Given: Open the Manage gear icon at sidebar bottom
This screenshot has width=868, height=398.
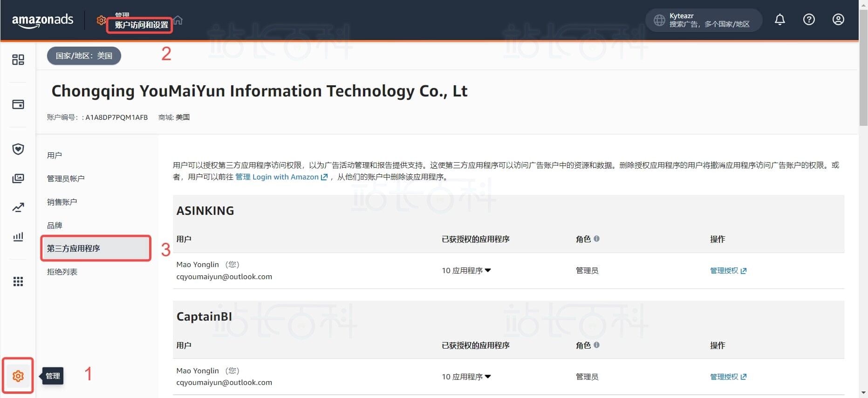Looking at the screenshot, I should (x=18, y=376).
